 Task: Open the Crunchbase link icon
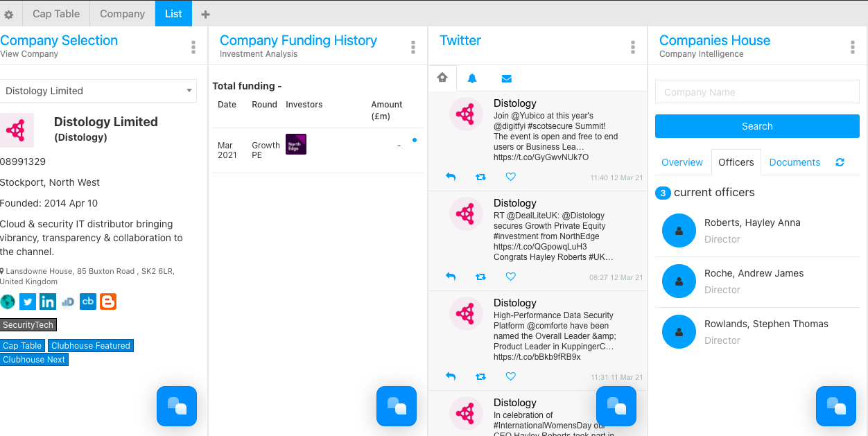click(x=88, y=302)
